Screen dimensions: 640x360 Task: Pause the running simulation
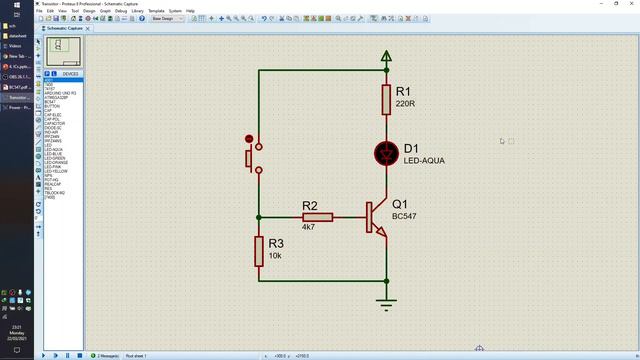[x=68, y=356]
